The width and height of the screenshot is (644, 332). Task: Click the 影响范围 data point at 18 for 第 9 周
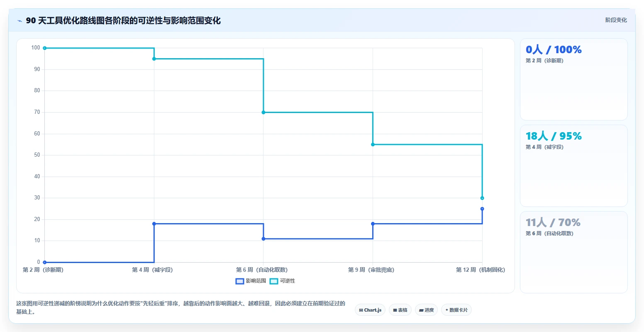click(x=373, y=224)
